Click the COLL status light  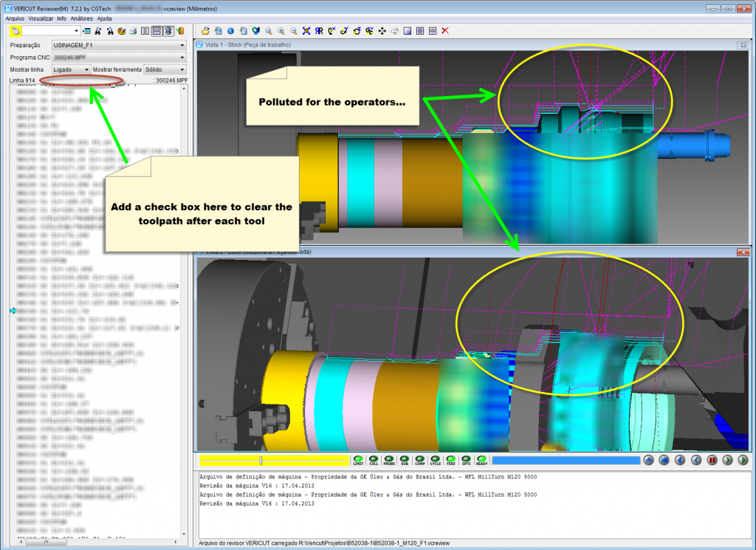point(373,461)
